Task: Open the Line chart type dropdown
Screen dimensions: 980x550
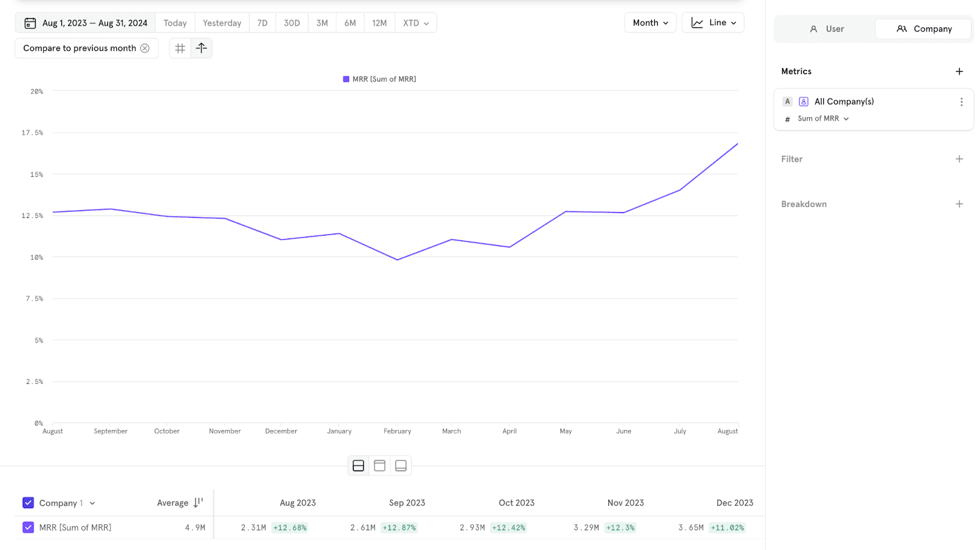Action: coord(713,23)
